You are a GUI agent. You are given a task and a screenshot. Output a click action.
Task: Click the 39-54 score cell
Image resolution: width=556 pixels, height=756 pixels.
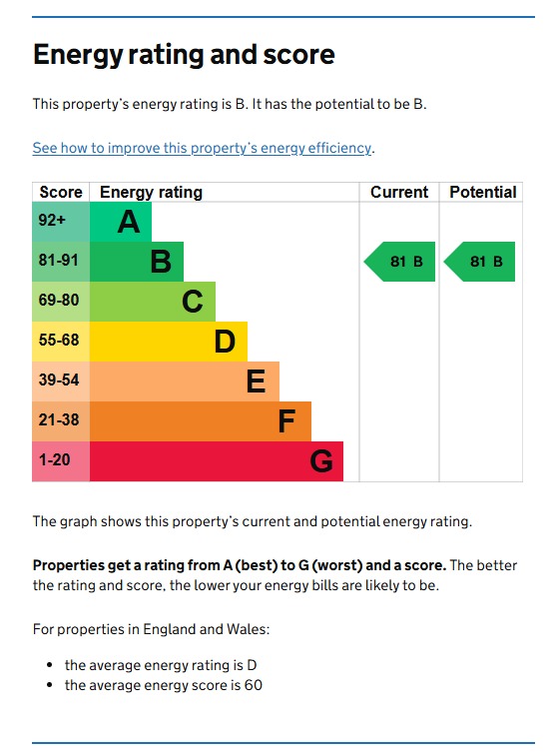tap(61, 381)
